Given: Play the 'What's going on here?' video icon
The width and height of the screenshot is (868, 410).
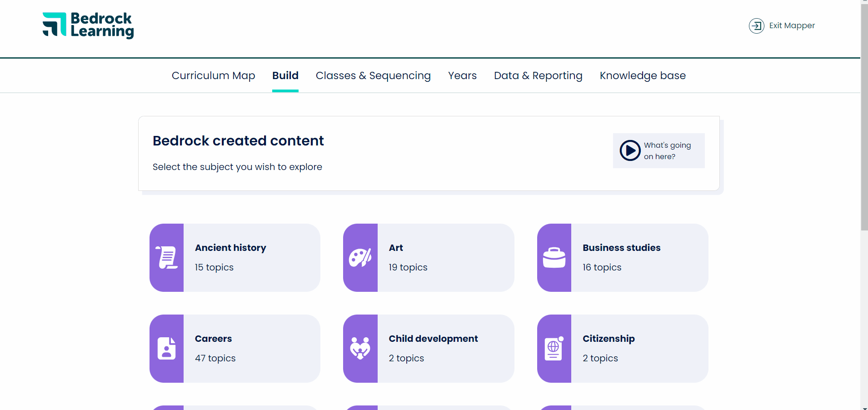Looking at the screenshot, I should pos(630,150).
